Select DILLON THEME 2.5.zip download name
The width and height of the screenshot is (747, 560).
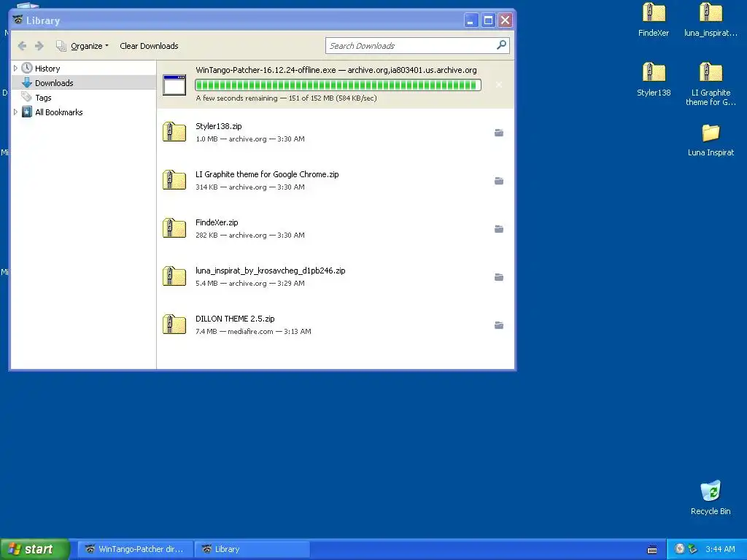point(235,319)
